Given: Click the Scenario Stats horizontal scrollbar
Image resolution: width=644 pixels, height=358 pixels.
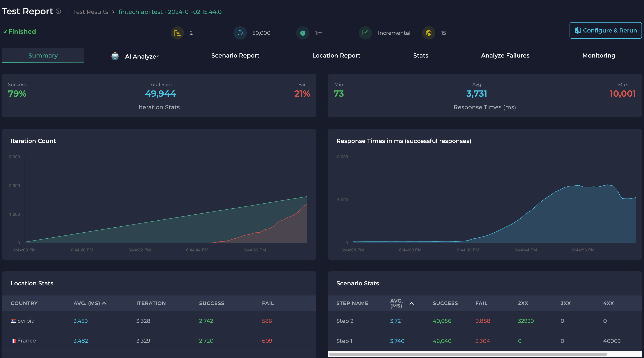Looking at the screenshot, I should [468, 354].
